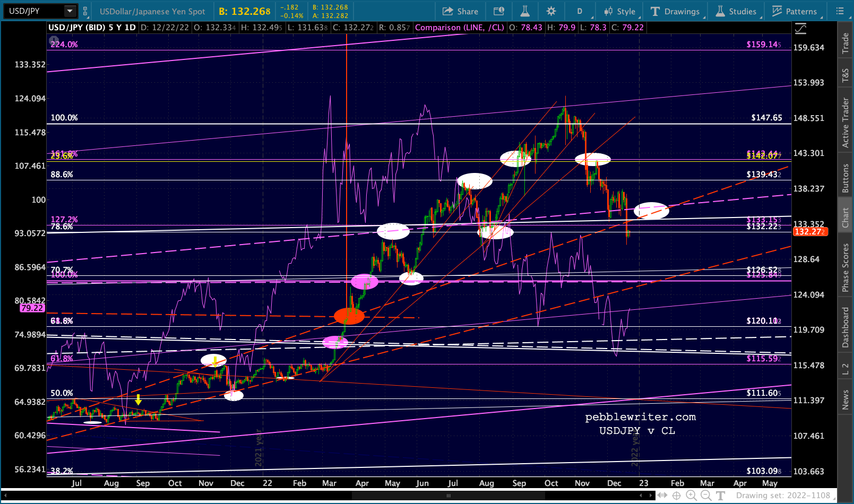
Task: Open the Studies menu
Action: coord(736,11)
